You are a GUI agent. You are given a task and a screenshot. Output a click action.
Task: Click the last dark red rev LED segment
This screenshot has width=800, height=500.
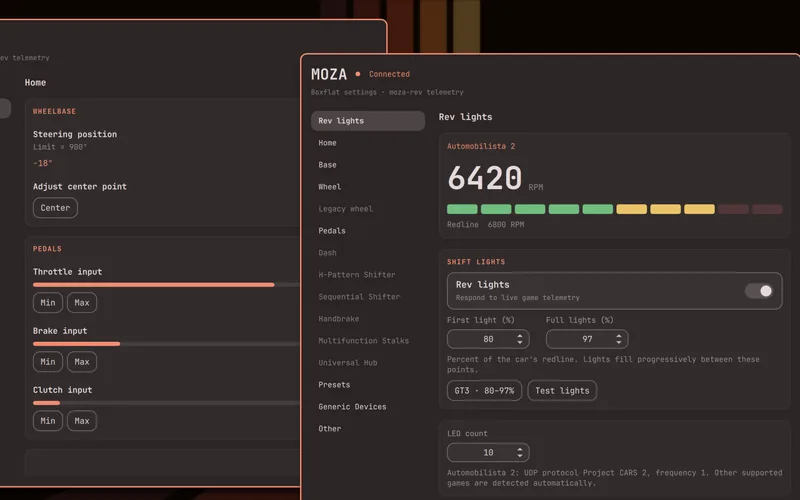(x=767, y=209)
